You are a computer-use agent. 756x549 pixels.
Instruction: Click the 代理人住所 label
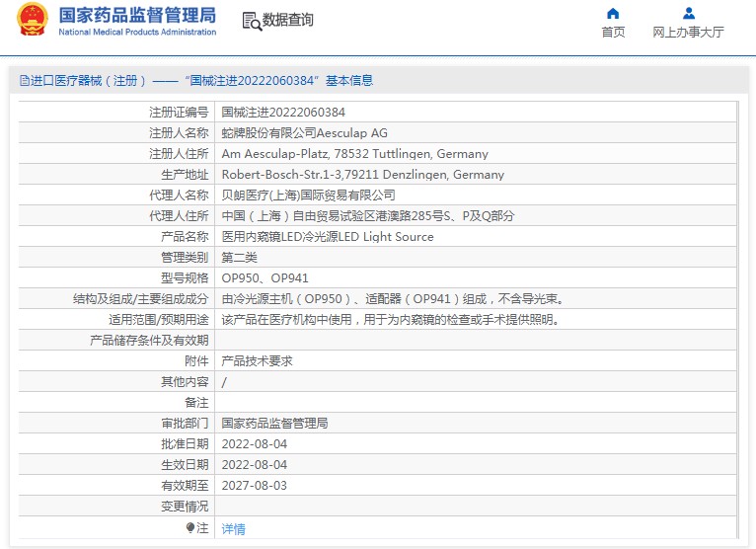point(179,215)
